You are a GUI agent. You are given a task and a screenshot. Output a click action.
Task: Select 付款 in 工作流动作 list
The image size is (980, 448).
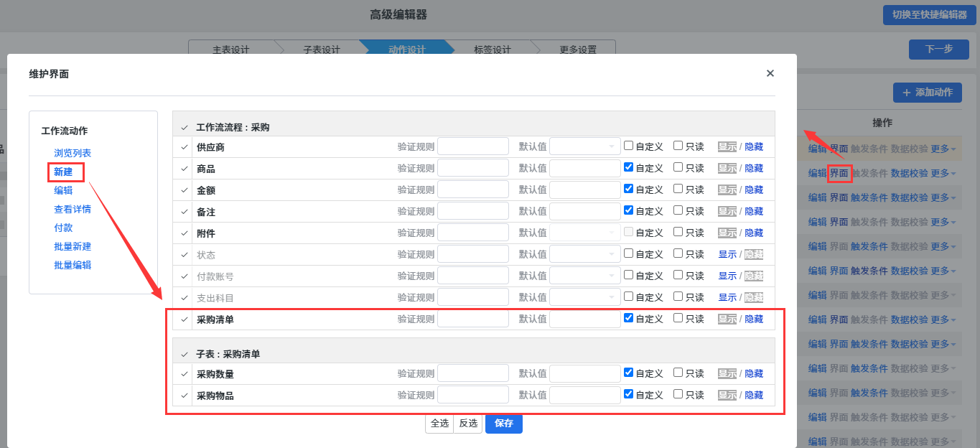(x=63, y=228)
